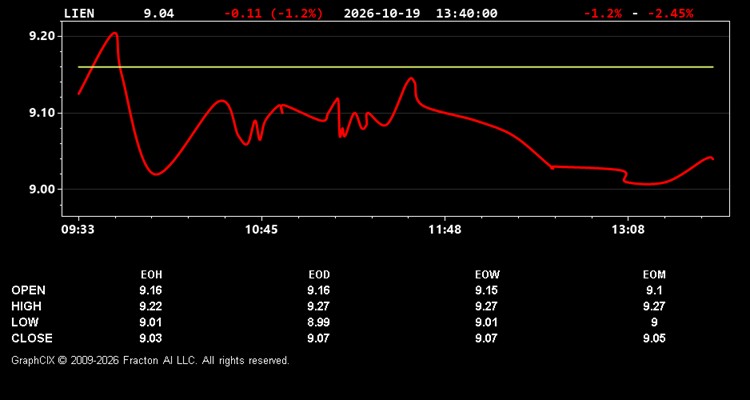750x400 pixels.
Task: Select the EOM column header
Action: coord(654,275)
